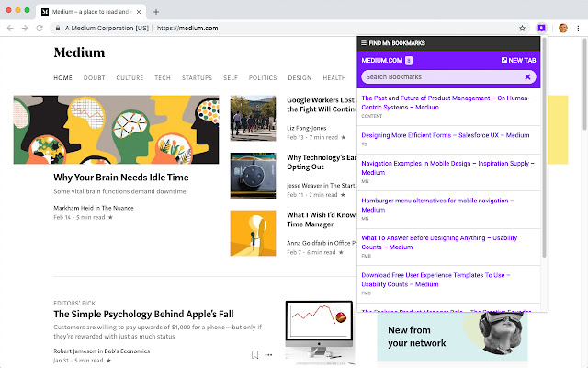Open a new browser tab with plus
The image size is (588, 368).
pos(156,11)
